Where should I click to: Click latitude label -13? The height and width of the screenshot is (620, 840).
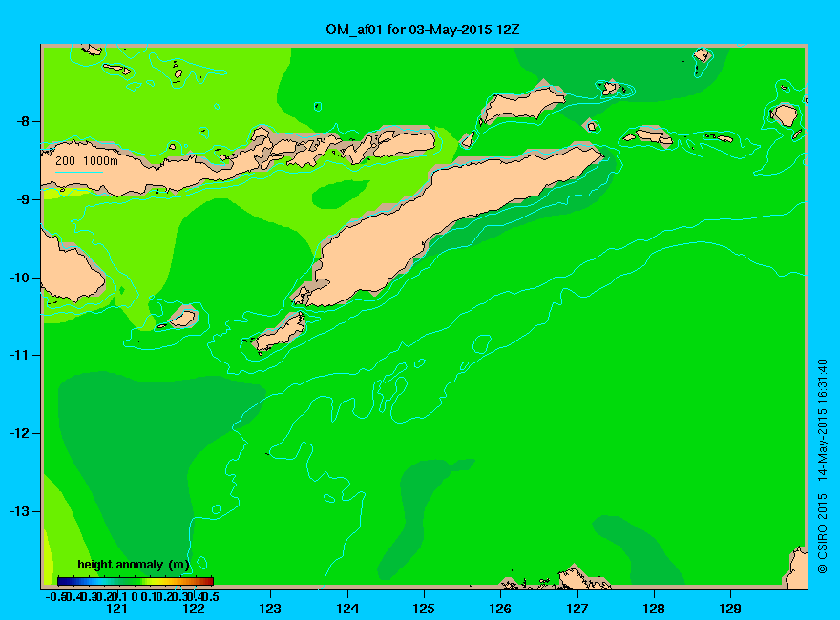tap(20, 511)
